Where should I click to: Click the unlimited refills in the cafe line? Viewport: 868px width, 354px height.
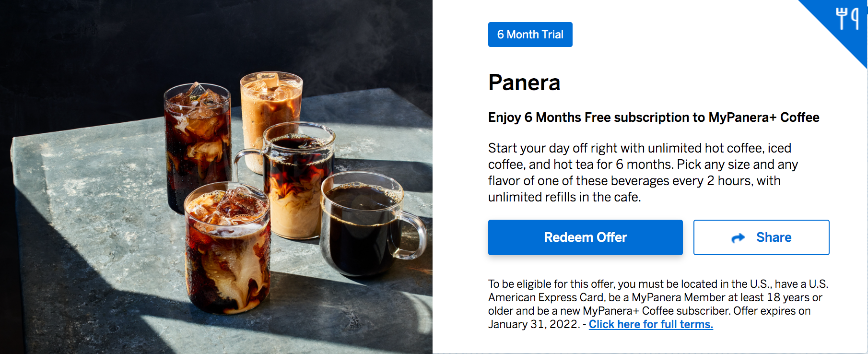pyautogui.click(x=564, y=197)
